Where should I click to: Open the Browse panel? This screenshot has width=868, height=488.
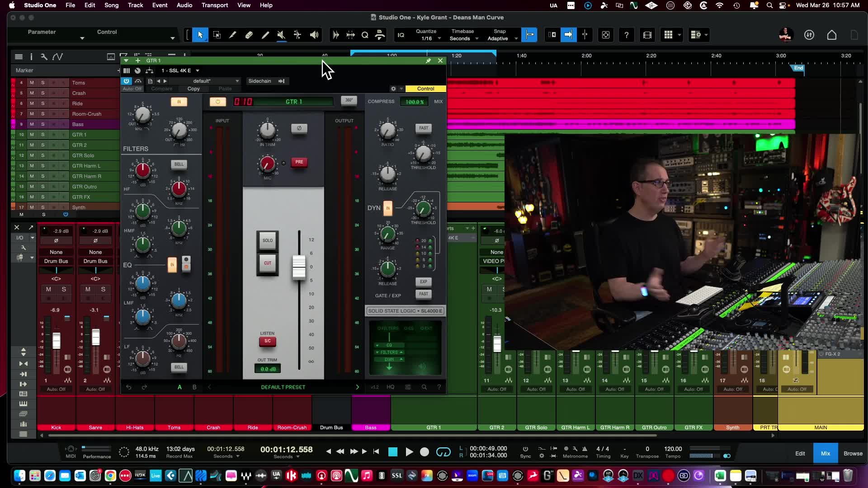click(x=853, y=454)
